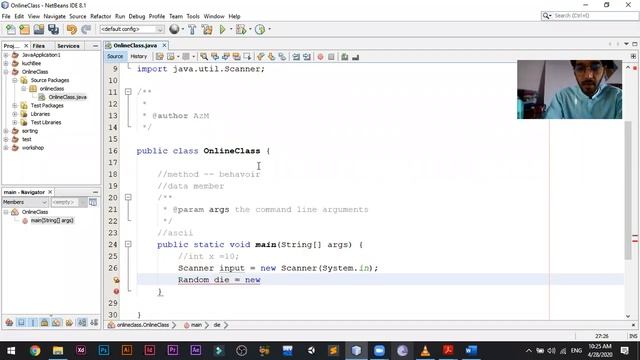Open the Navigate menu
Viewport: 640px width, 360px height.
click(x=54, y=16)
